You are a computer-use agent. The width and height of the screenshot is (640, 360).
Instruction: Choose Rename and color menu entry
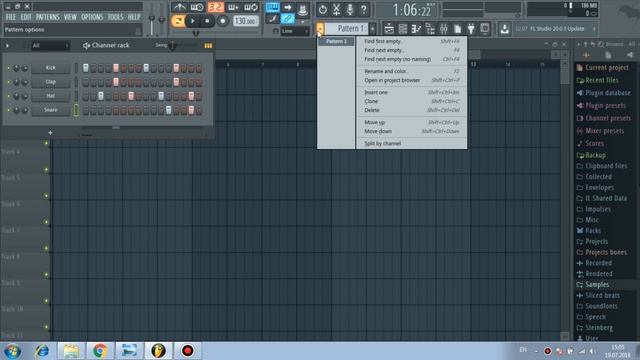coord(411,71)
